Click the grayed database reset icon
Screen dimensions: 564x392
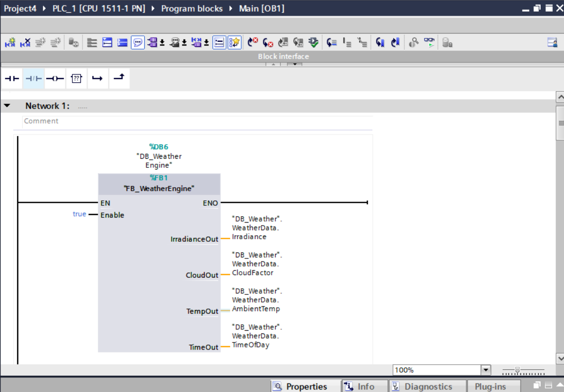[74, 42]
